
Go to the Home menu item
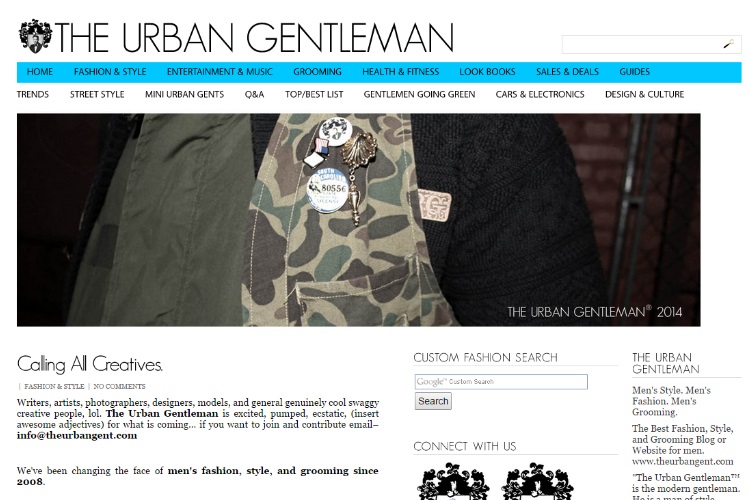40,72
